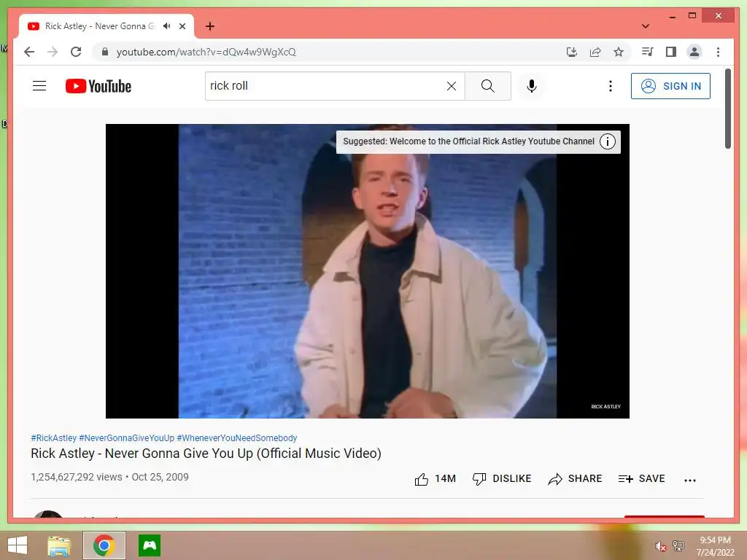Open the Chrome three-dot menu
This screenshot has width=747, height=560.
tap(718, 52)
